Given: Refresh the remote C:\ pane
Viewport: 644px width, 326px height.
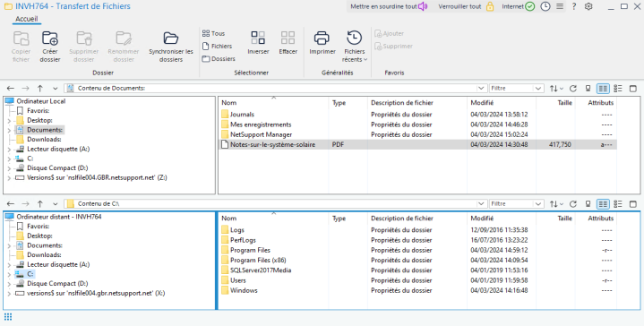Looking at the screenshot, I should pos(573,204).
